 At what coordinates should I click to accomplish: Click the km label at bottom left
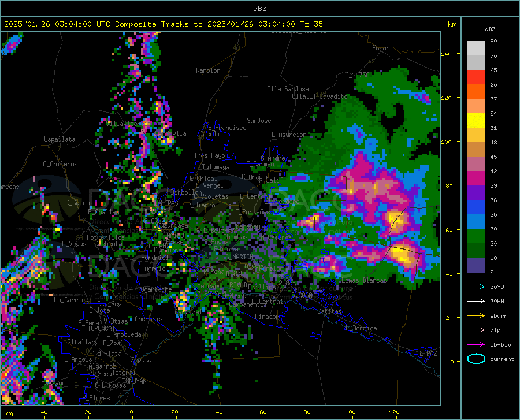pyautogui.click(x=8, y=414)
